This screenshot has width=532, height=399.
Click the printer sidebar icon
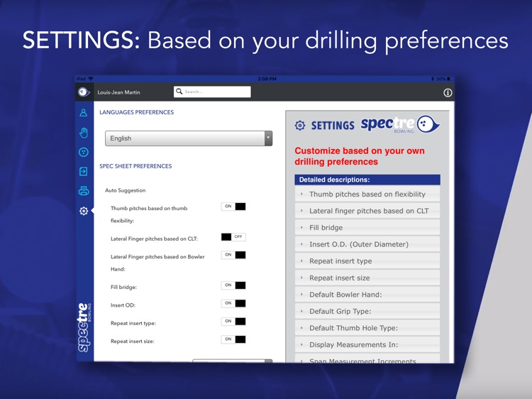pyautogui.click(x=84, y=191)
